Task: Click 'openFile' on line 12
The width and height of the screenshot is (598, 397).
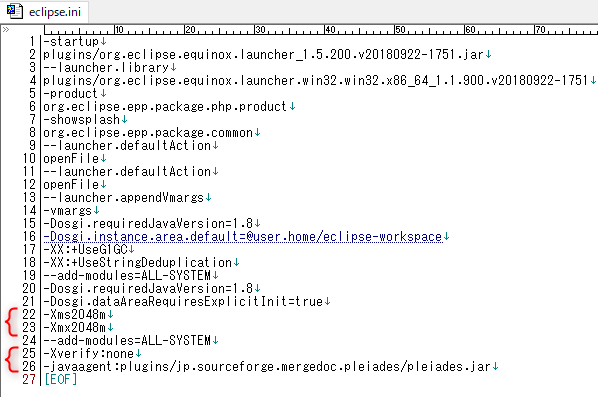Action: coord(71,184)
